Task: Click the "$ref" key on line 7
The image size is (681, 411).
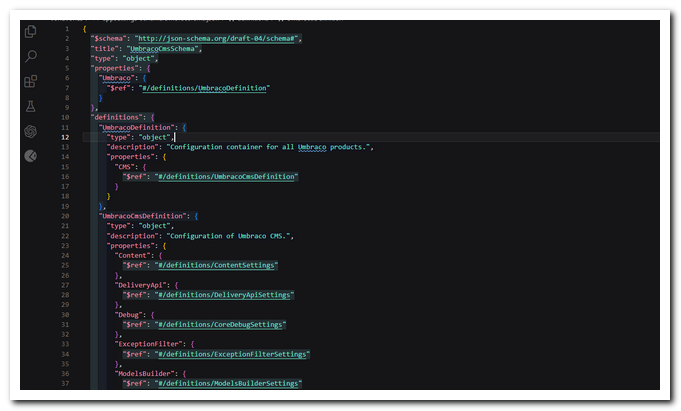Action: pyautogui.click(x=119, y=88)
